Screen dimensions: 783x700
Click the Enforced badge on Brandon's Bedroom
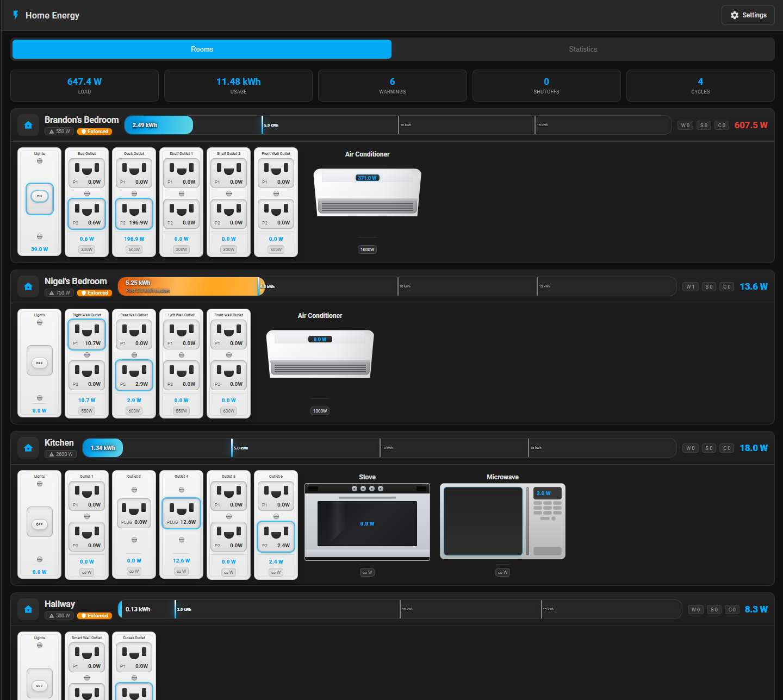95,132
